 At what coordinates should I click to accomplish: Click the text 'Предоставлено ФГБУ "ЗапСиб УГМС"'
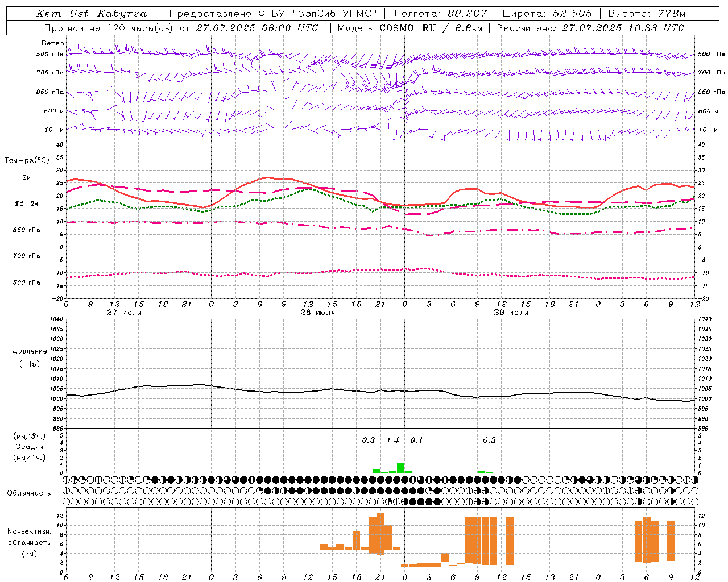pos(274,14)
